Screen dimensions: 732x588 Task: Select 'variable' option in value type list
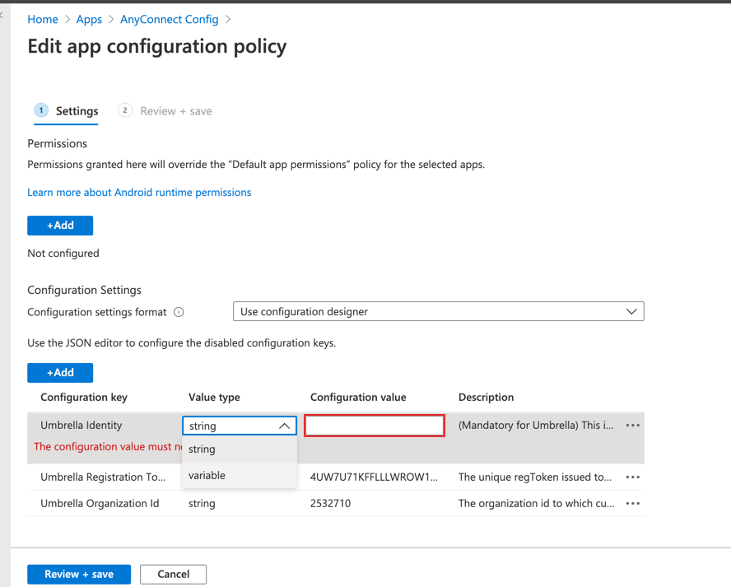[239, 476]
